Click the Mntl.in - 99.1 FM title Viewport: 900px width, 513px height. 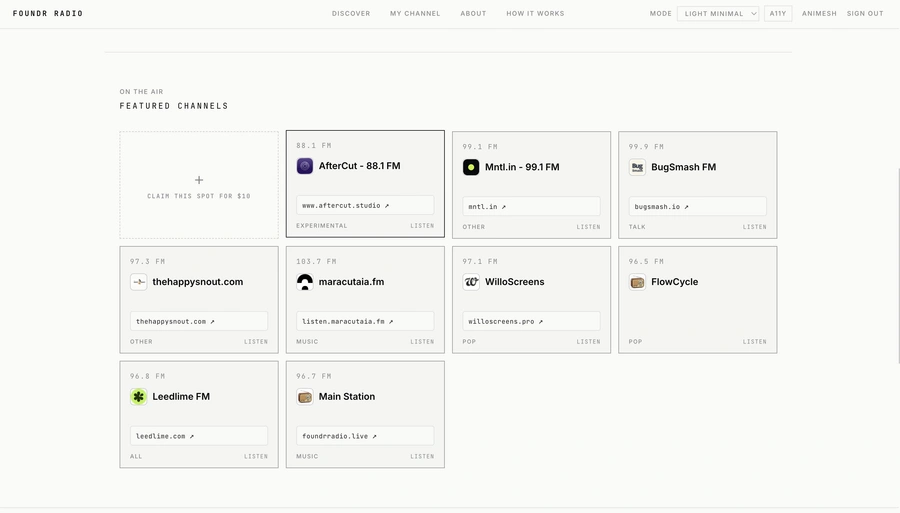pos(522,167)
